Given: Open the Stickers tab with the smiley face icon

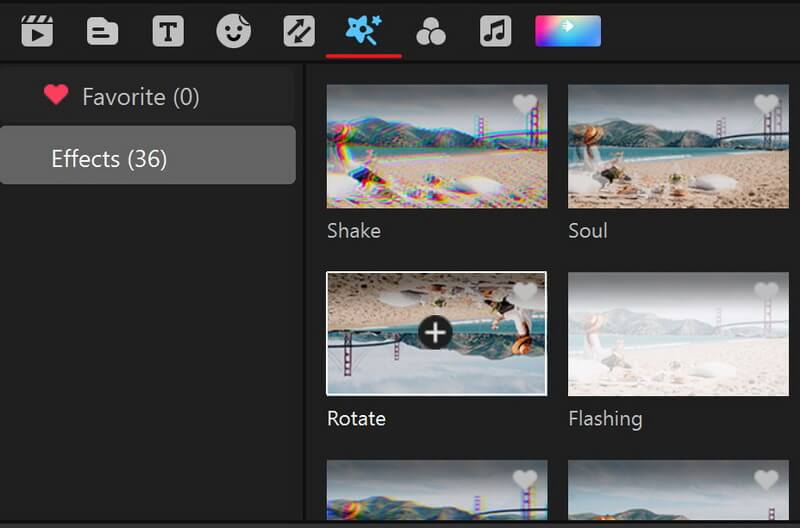Looking at the screenshot, I should pyautogui.click(x=234, y=31).
